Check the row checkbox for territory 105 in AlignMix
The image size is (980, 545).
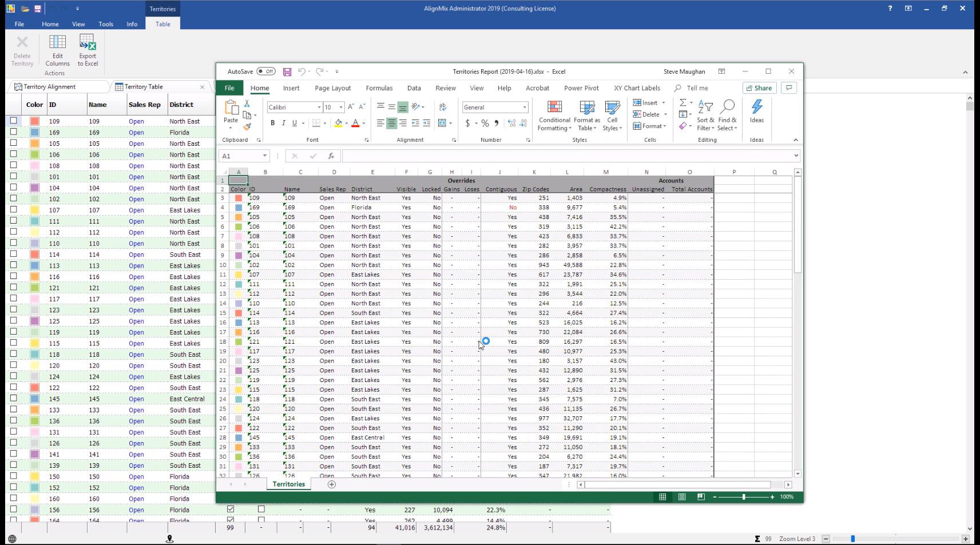point(14,143)
